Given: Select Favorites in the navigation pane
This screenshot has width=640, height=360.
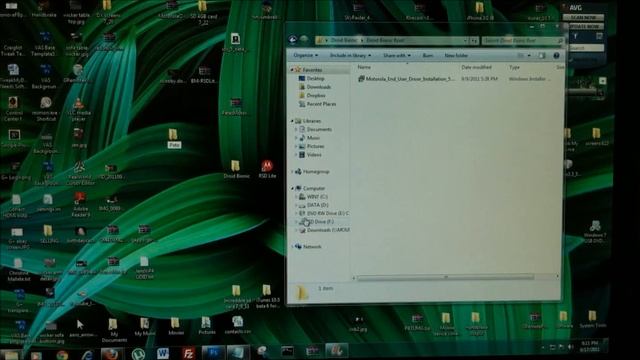Looking at the screenshot, I should [x=312, y=70].
